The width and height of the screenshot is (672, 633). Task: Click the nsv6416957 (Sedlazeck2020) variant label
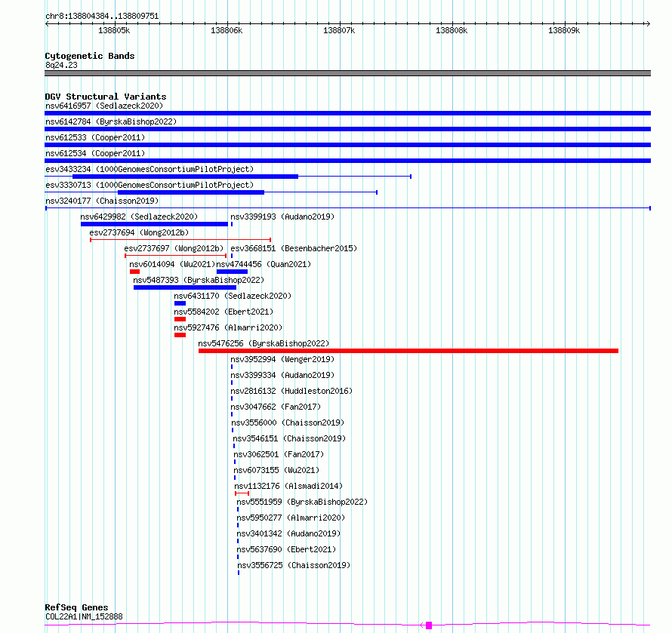(104, 106)
